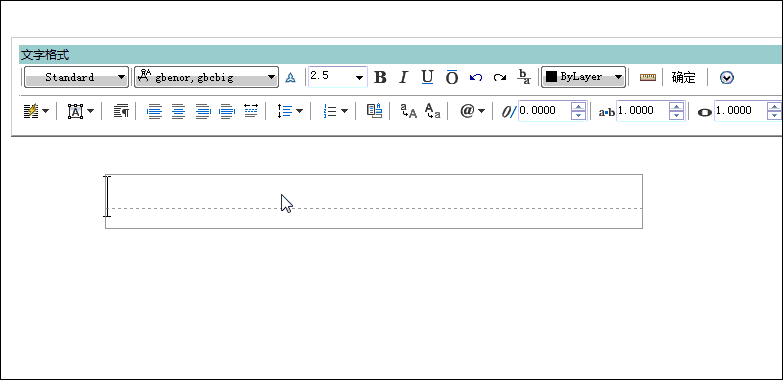Open the ByLayer color dropdown

(x=583, y=77)
